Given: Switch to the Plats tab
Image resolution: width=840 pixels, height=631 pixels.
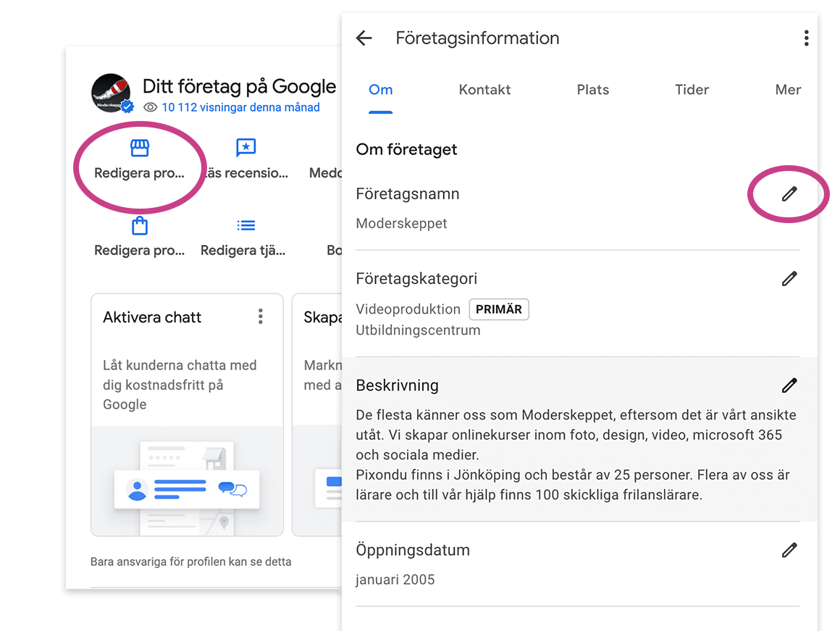Looking at the screenshot, I should (592, 90).
